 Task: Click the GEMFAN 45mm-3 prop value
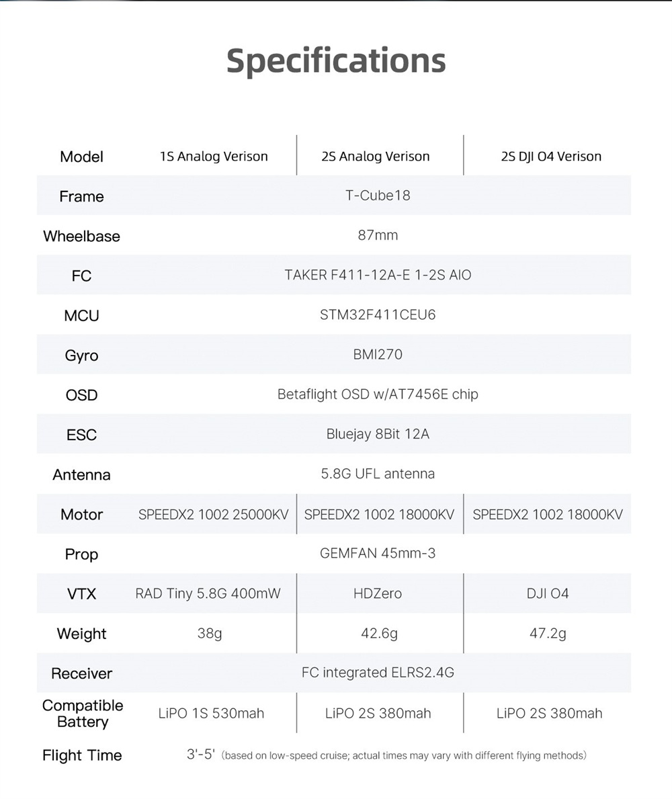378,554
